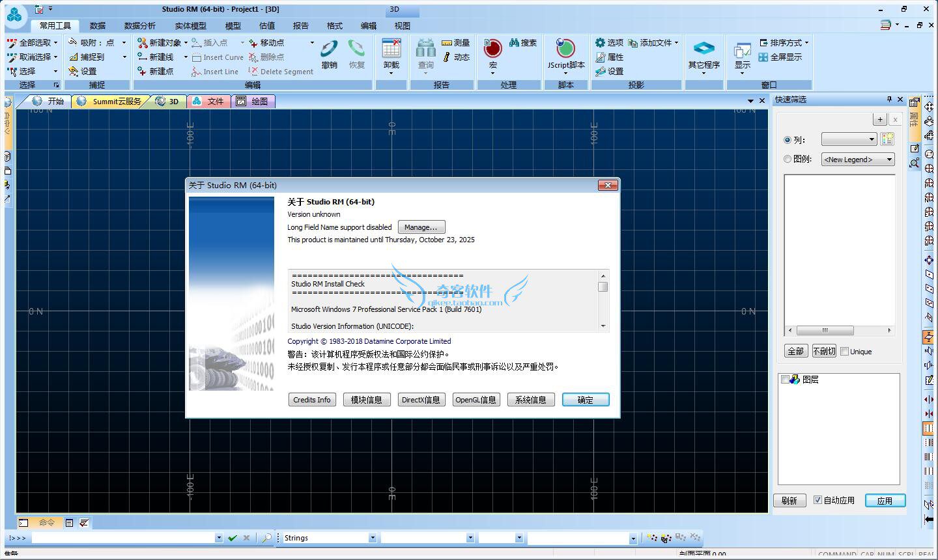Click the command line input field
The height and width of the screenshot is (560, 938).
(x=128, y=538)
